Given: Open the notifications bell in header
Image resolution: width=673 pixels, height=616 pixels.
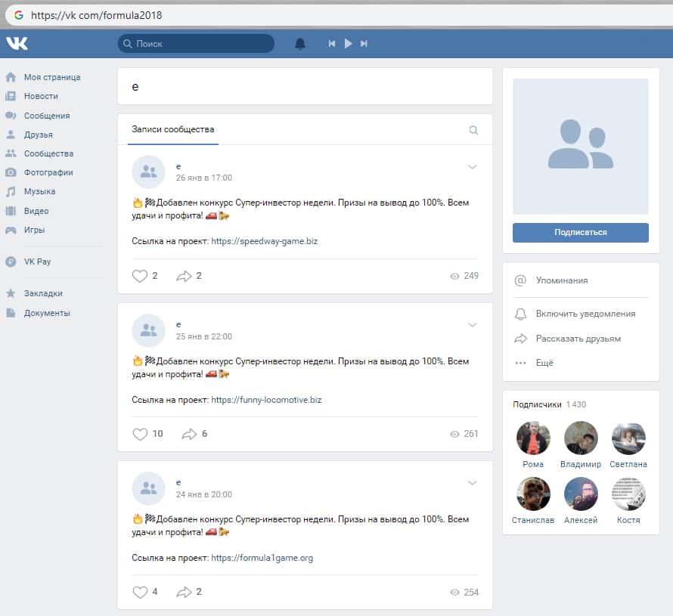Looking at the screenshot, I should point(300,44).
